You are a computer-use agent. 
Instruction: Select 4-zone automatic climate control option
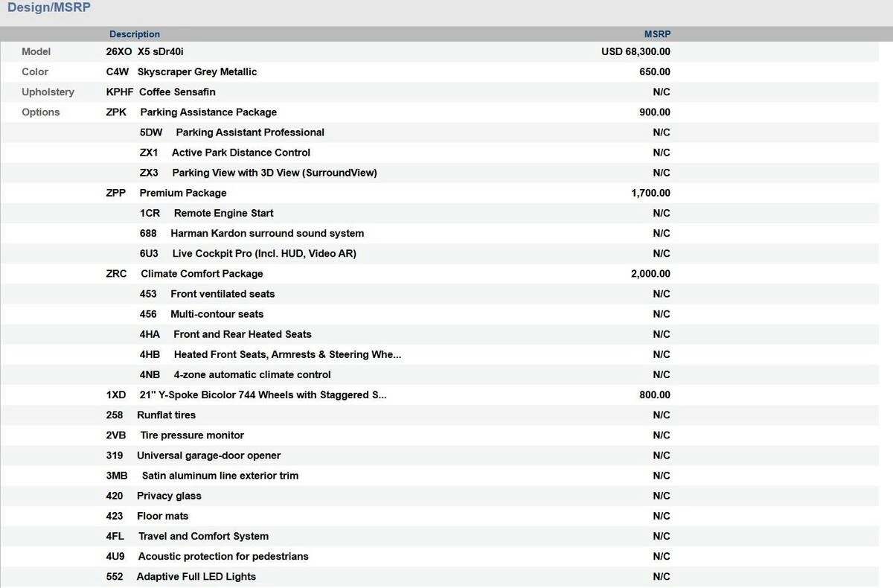(x=252, y=375)
